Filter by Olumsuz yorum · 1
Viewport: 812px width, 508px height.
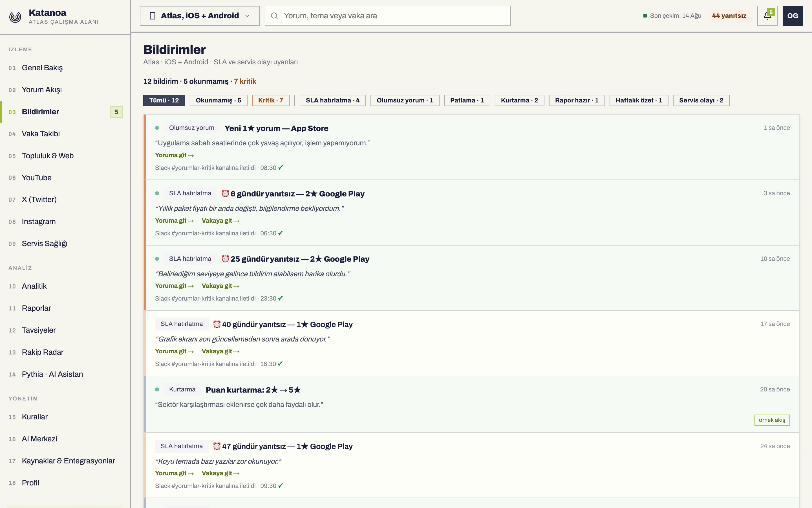click(x=405, y=100)
